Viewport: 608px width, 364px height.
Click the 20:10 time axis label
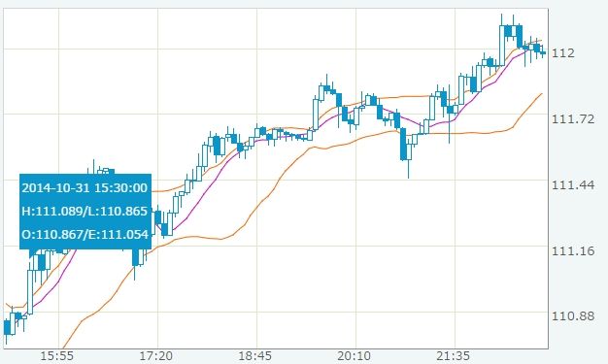point(354,355)
